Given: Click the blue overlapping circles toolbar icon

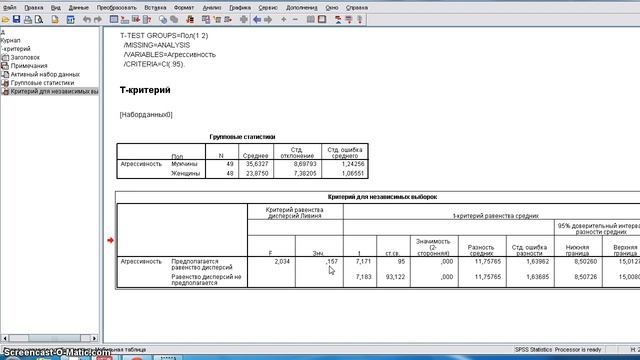Looking at the screenshot, I should click(163, 20).
